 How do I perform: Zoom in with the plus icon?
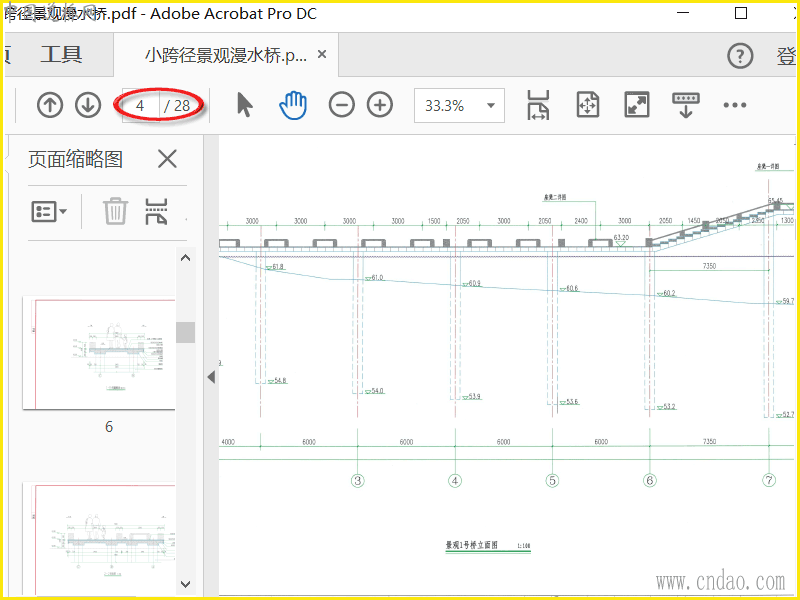pyautogui.click(x=380, y=105)
